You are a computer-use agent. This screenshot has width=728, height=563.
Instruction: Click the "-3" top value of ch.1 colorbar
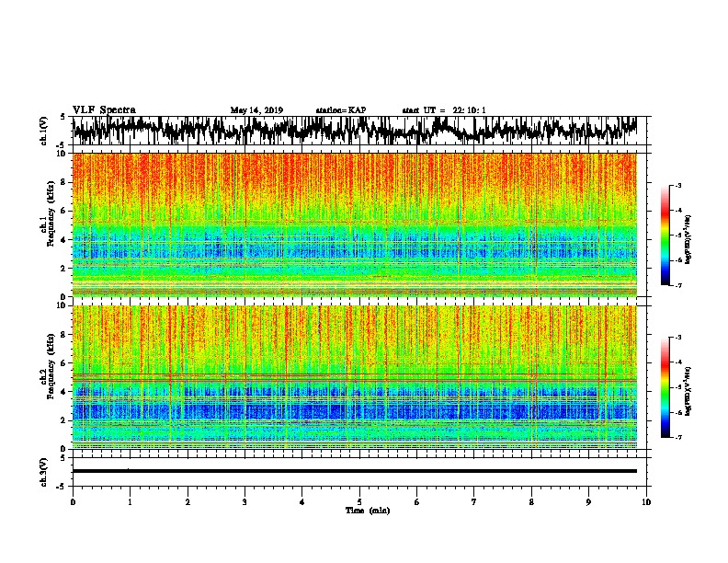click(x=678, y=186)
